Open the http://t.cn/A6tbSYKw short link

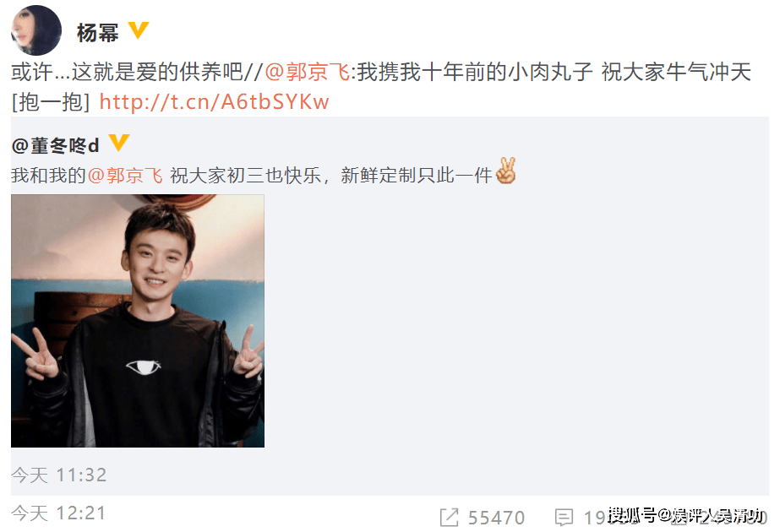click(215, 102)
